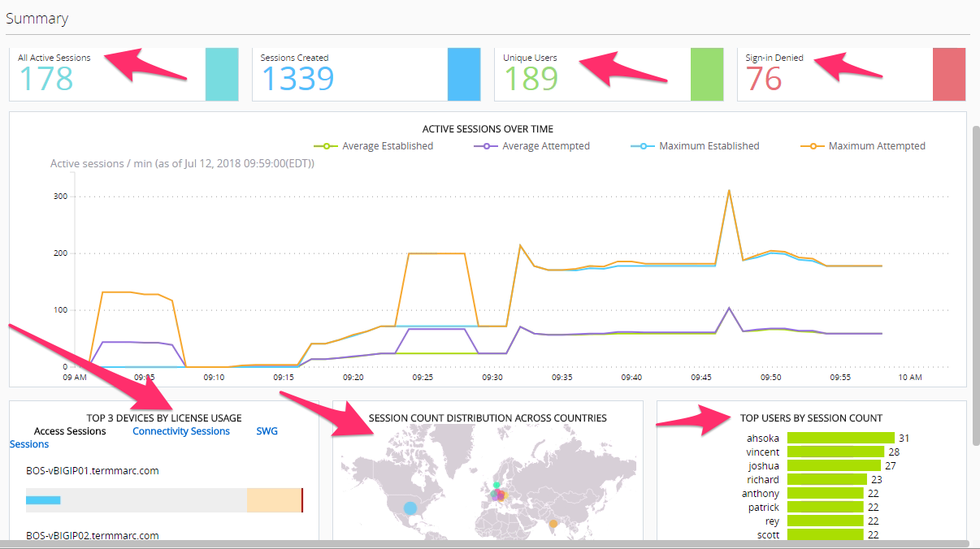Click the green Unique Users color block
This screenshot has height=549, width=980.
707,75
